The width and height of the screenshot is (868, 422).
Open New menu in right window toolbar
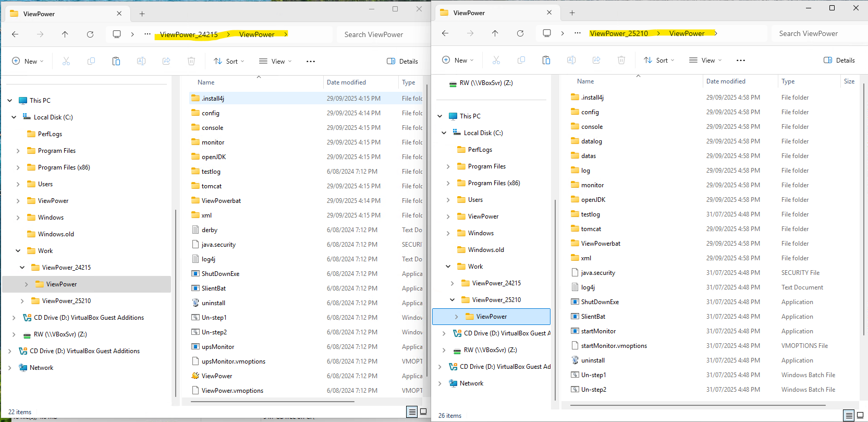point(457,61)
